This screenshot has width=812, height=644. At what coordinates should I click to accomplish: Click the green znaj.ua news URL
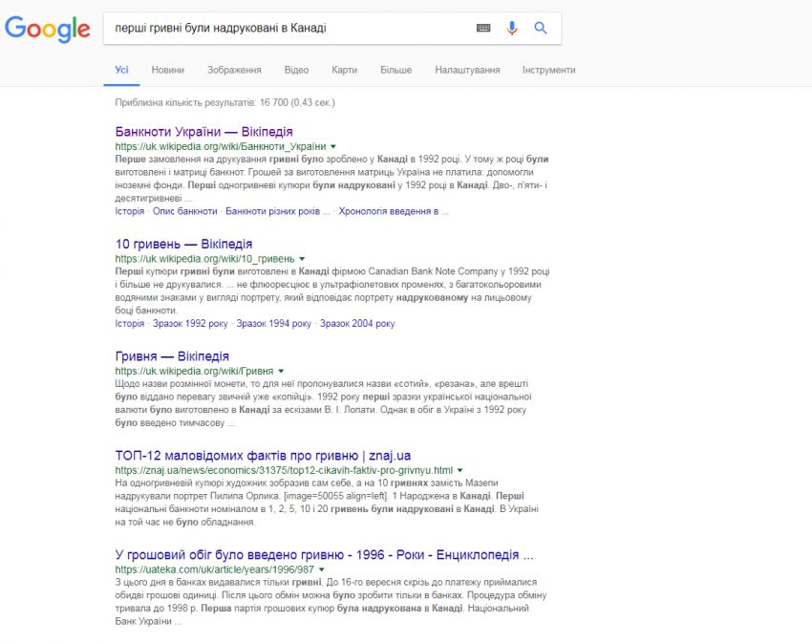(x=284, y=470)
